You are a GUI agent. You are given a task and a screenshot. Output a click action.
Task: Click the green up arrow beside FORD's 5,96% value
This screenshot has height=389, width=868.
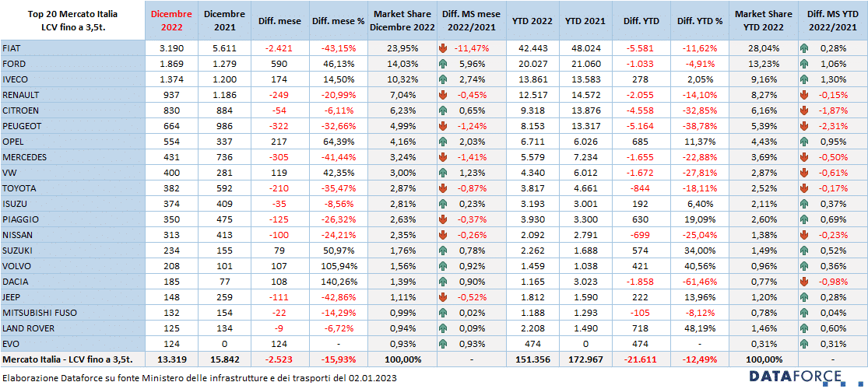tap(444, 63)
